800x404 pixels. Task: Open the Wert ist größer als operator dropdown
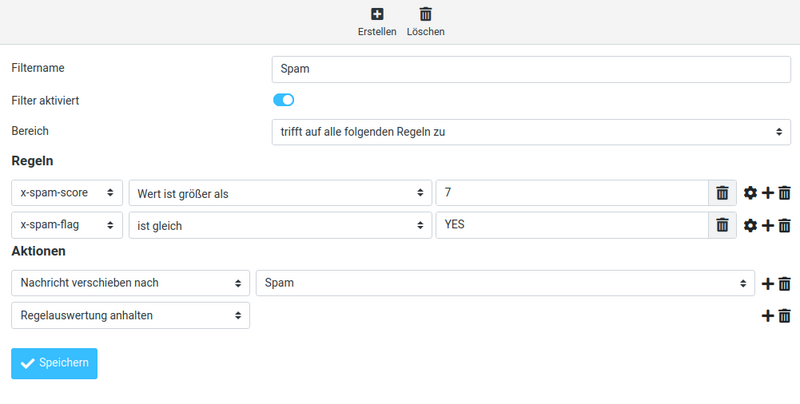coord(280,193)
